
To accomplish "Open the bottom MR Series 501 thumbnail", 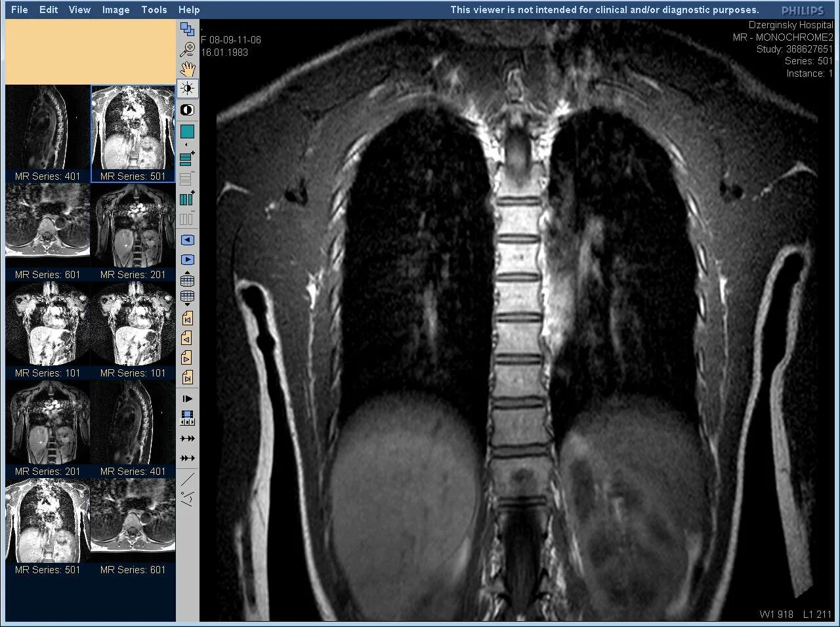I will 47,527.
